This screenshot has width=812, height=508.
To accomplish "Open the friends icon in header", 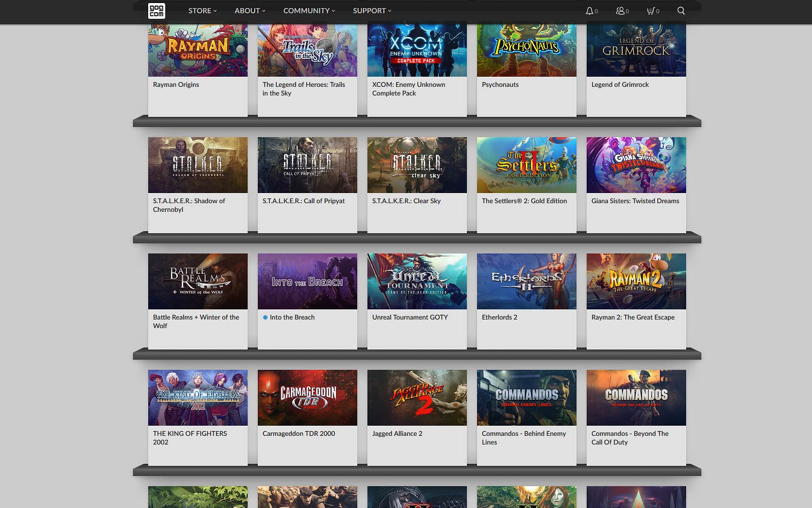I will pos(620,11).
